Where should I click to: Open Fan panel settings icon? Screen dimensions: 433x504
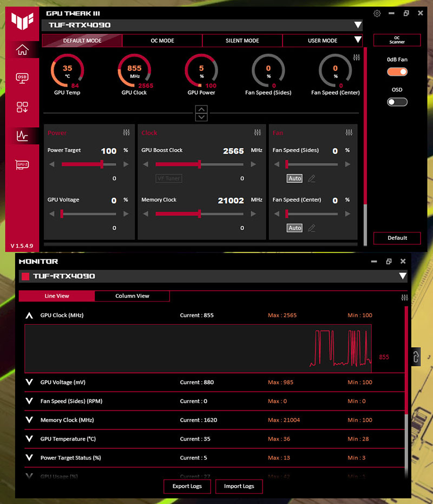(x=349, y=133)
